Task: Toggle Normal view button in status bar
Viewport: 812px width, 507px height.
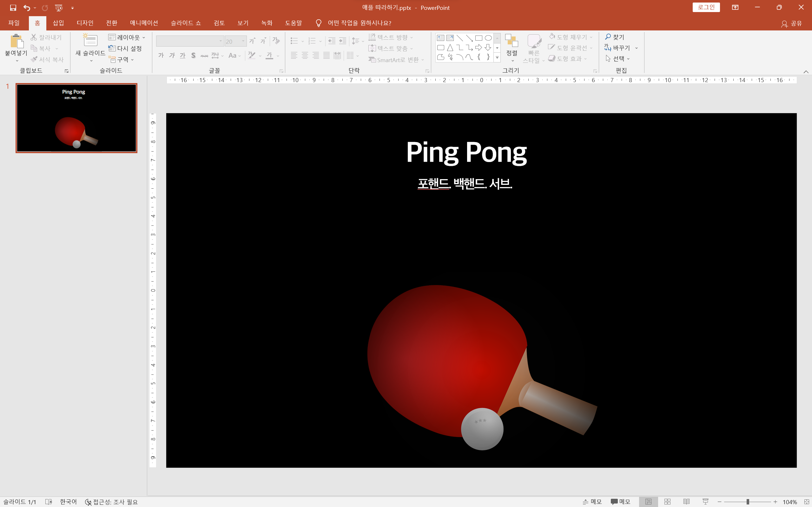Action: pyautogui.click(x=648, y=502)
